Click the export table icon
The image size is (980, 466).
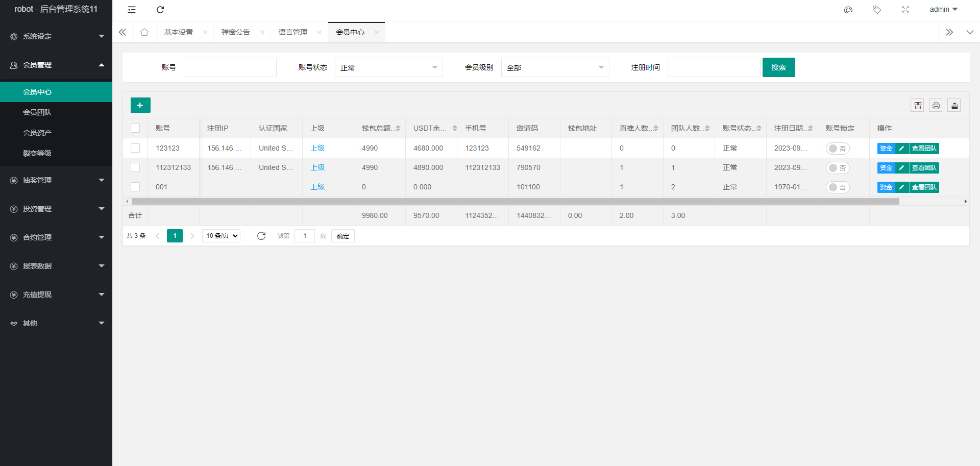pos(954,105)
